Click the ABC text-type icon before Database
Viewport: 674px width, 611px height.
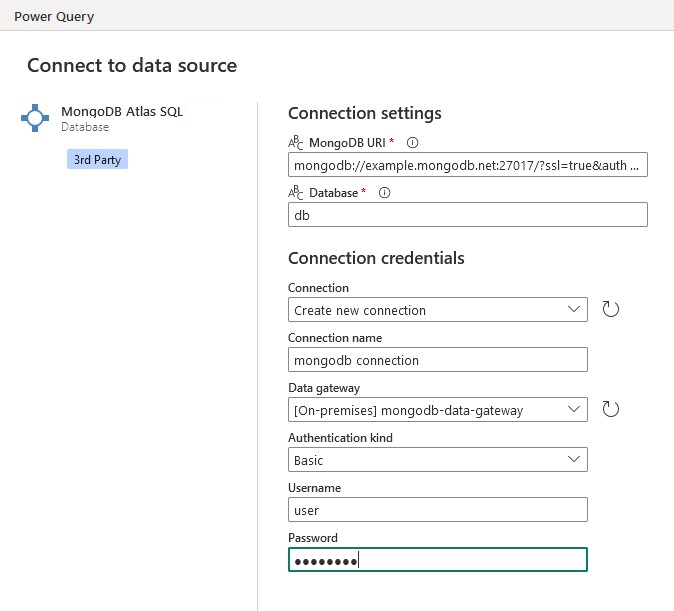(x=295, y=193)
